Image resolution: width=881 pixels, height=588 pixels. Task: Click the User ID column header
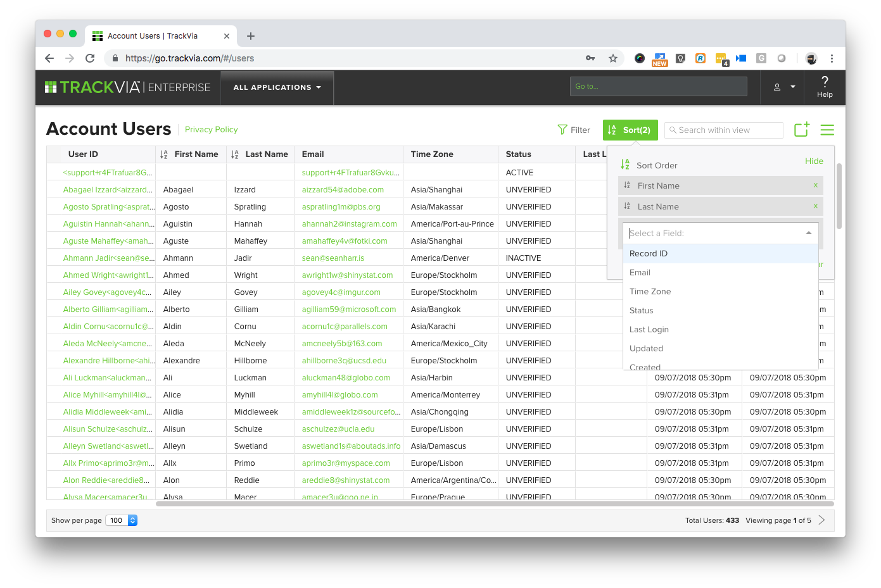click(83, 154)
